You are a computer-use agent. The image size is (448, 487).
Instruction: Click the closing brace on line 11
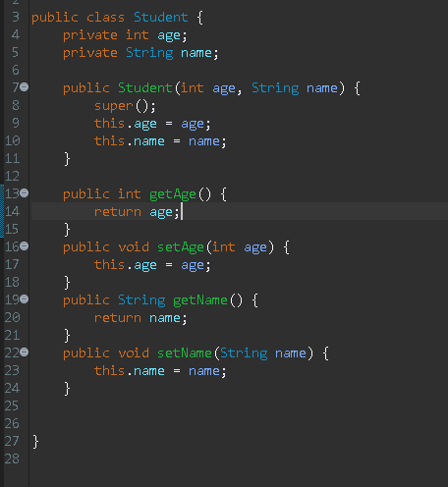67,159
